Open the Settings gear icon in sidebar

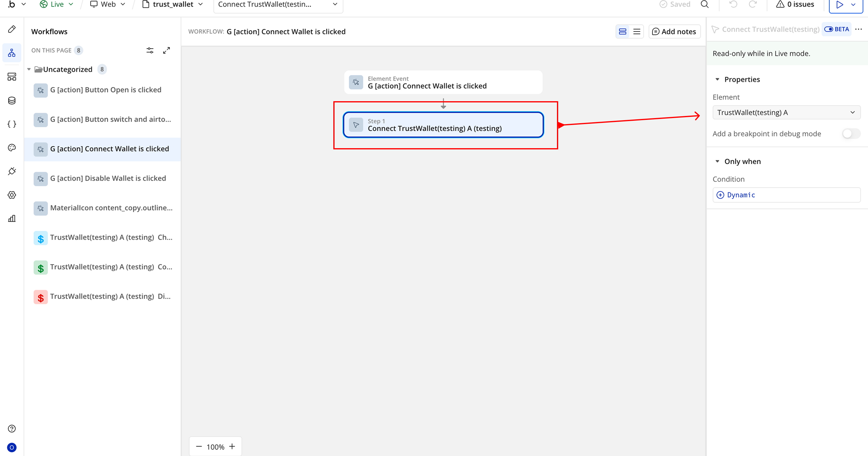(12, 195)
